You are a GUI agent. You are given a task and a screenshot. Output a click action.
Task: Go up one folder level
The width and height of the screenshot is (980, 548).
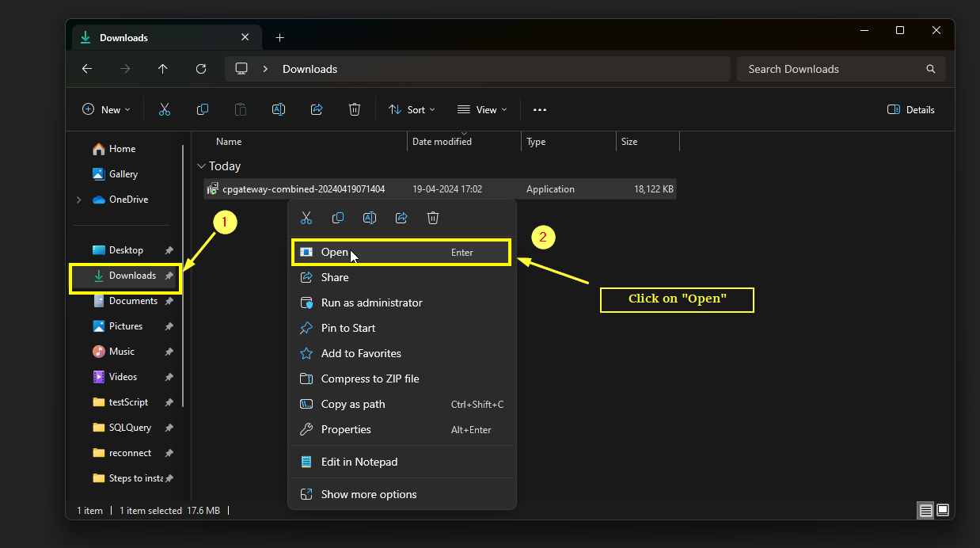[x=163, y=69]
